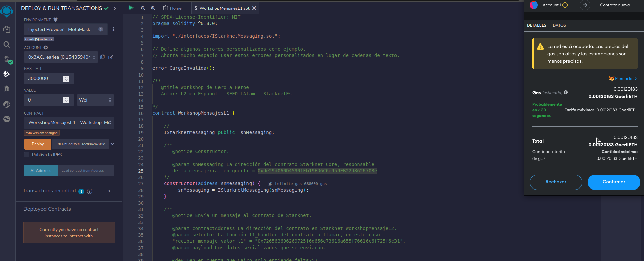Image resolution: width=644 pixels, height=261 pixels.
Task: Switch to the DATOS tab in MetaMask
Action: 559,25
